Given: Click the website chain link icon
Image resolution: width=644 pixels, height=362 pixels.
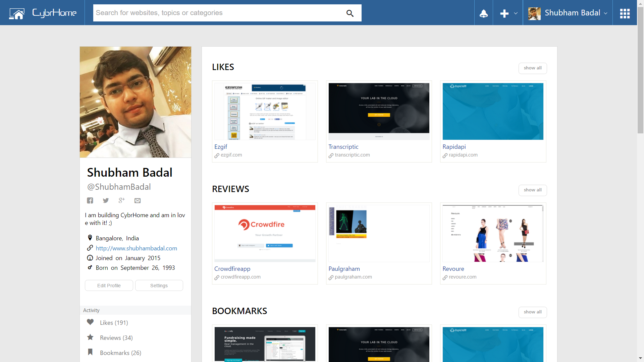Looking at the screenshot, I should [90, 248].
